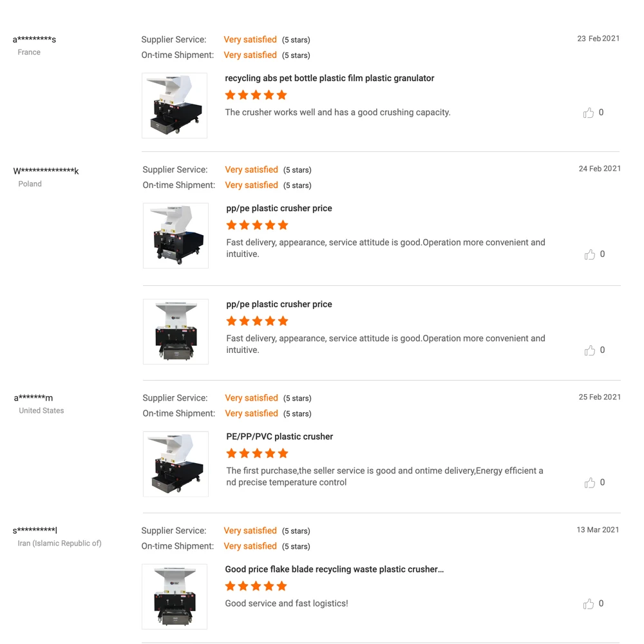644x644 pixels.
Task: Click the "Very satisfied" Supplier Service rating dated 25 Feb 2021
Action: (x=251, y=398)
